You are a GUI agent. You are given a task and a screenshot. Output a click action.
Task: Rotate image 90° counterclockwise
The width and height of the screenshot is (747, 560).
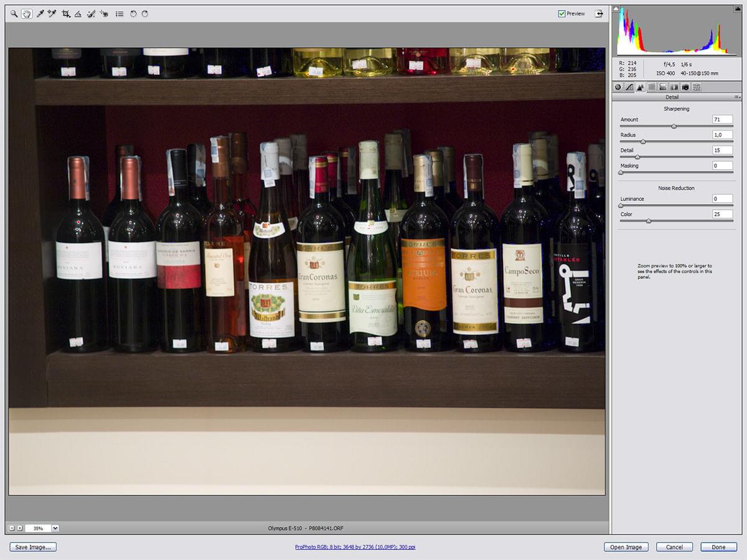(133, 14)
